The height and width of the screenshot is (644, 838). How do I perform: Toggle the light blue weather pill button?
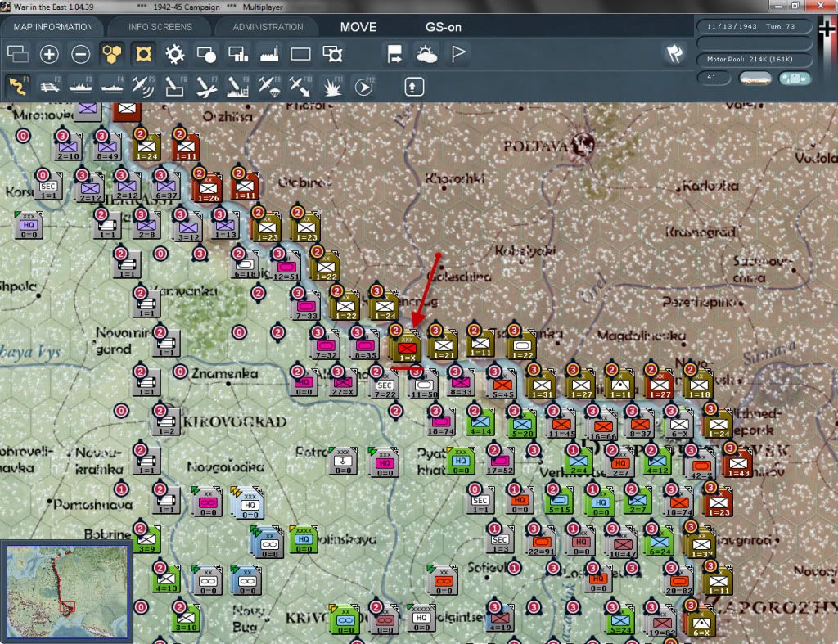794,79
